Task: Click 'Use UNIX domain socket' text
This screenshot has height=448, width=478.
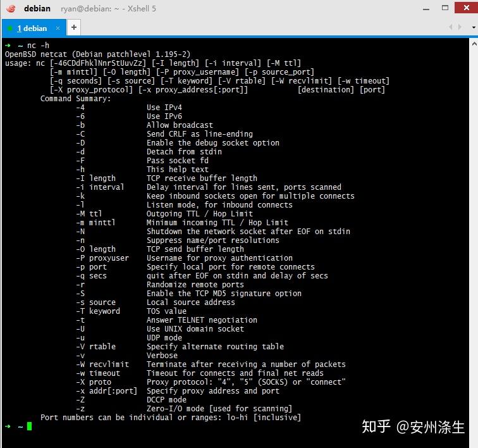Action: click(195, 328)
